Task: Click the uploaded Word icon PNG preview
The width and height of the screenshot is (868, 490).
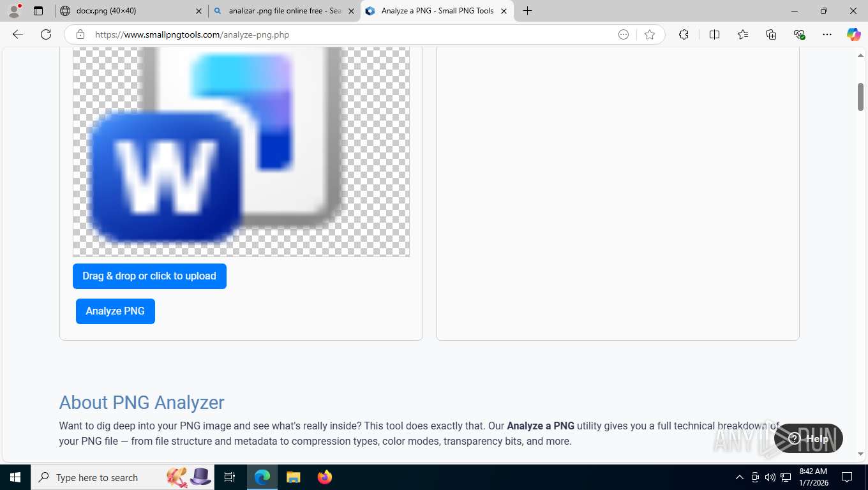Action: click(x=241, y=152)
